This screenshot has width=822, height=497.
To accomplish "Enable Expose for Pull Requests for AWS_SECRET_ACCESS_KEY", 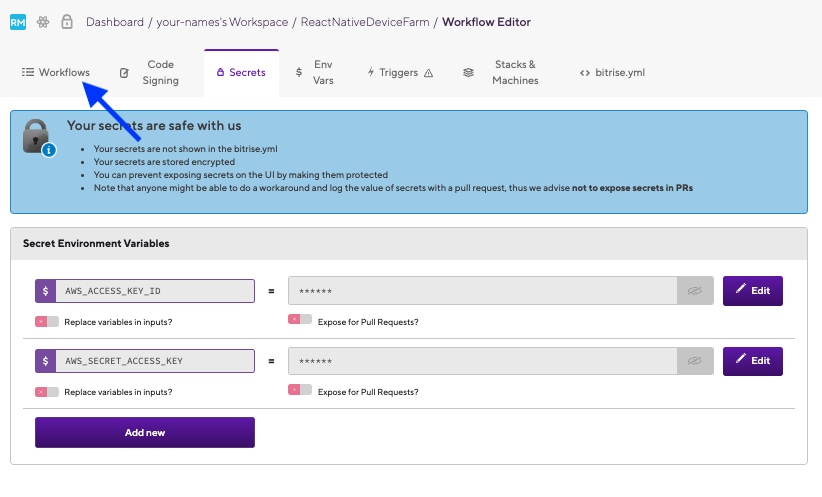I will point(299,390).
